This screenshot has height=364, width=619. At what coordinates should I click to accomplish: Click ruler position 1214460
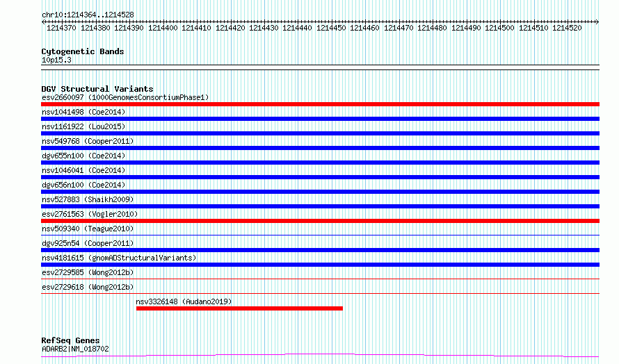point(364,28)
